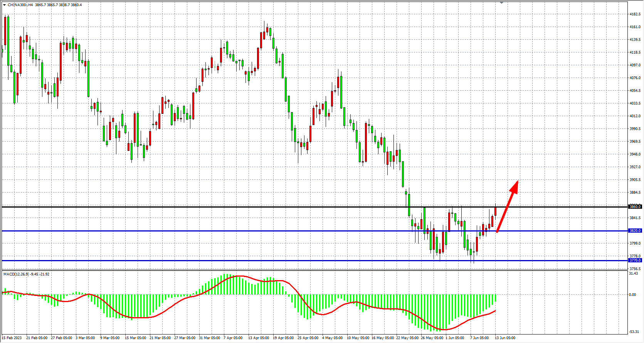Screen dimensions: 644x343
Task: Click the dropdown triangle beside CHINA300
Action: pos(4,5)
